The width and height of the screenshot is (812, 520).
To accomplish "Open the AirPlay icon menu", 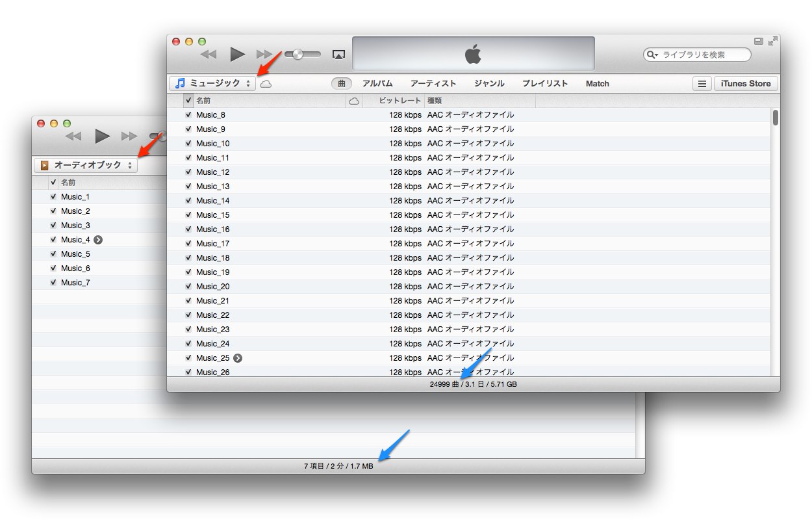I will point(338,55).
